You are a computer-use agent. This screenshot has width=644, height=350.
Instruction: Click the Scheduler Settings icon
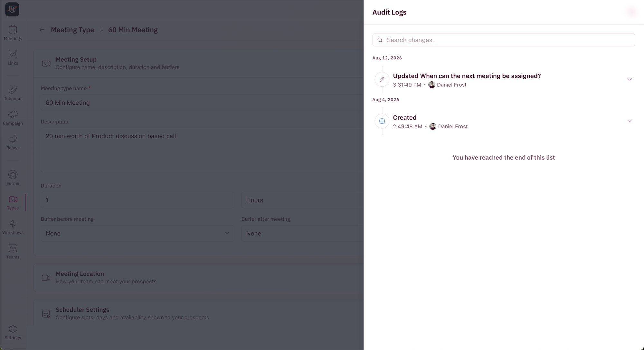coord(46,314)
